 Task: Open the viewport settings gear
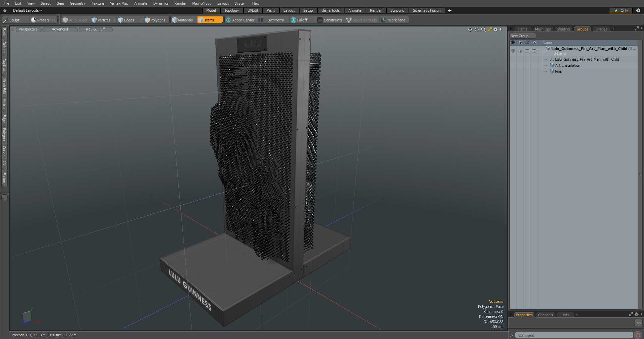point(495,29)
